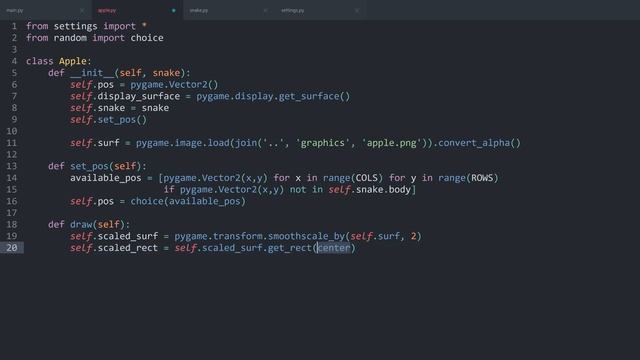Close the main.py tab
640x360 pixels.
click(82, 11)
